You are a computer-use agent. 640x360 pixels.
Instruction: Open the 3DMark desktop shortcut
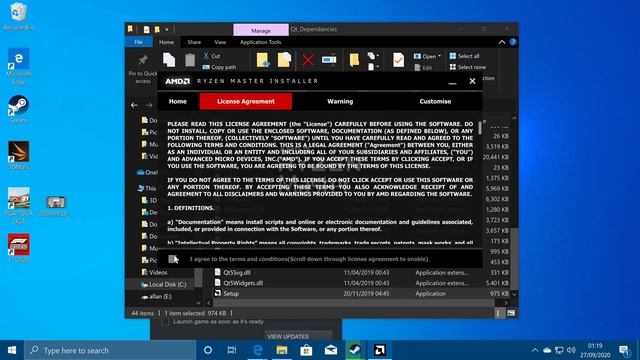18,156
